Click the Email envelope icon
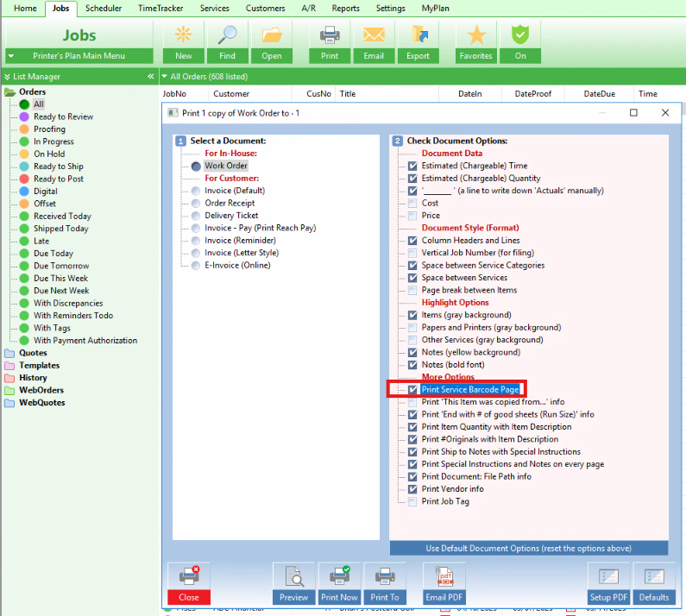 374,35
